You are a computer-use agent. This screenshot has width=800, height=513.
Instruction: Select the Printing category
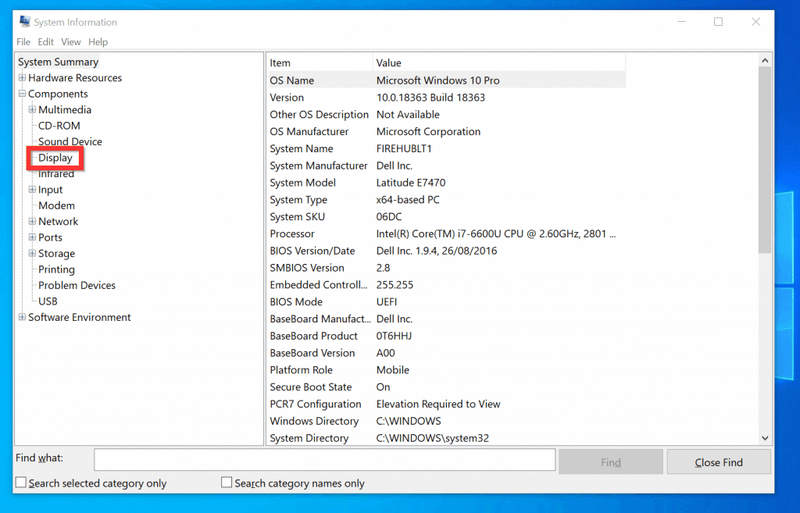[57, 269]
